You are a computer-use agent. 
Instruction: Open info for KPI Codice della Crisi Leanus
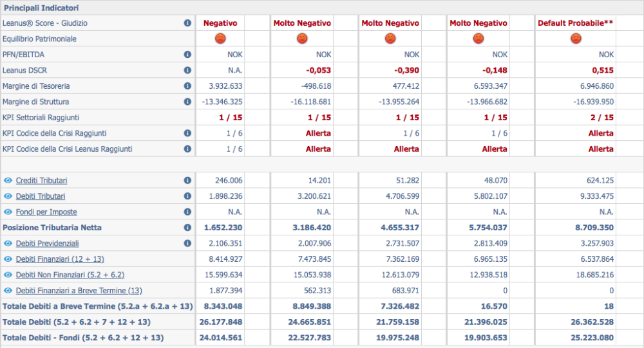(187, 149)
